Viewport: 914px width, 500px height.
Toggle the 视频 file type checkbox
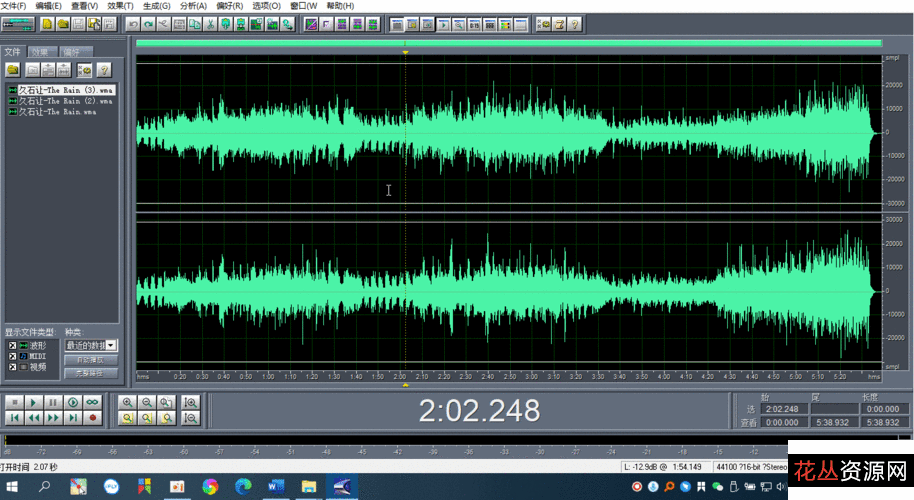13,367
